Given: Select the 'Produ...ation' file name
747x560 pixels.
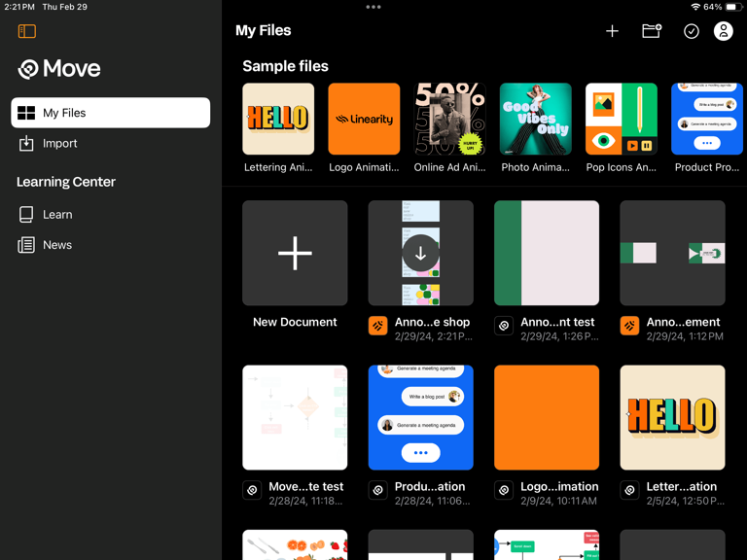Looking at the screenshot, I should [x=430, y=487].
